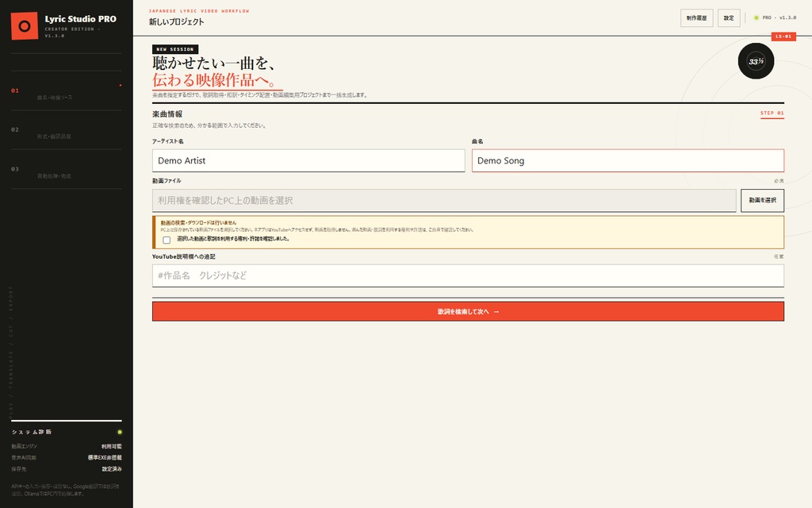Screen dimensions: 812x508
Task: Click the green system diagnostics status dot
Action: pos(120,432)
